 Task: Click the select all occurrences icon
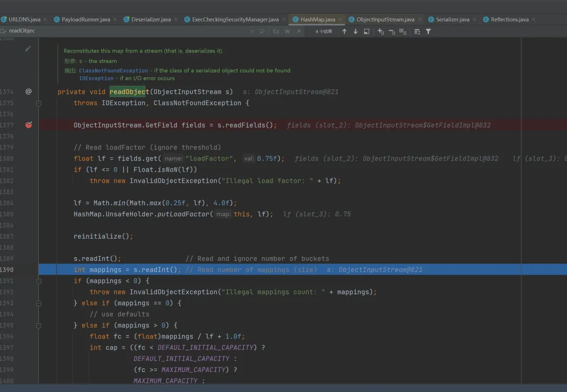pos(403,31)
